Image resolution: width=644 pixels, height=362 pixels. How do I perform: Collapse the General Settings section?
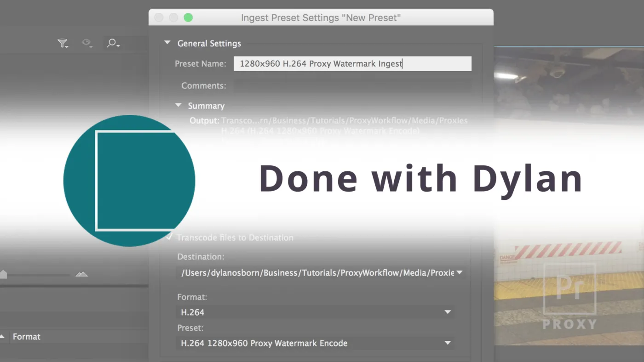pyautogui.click(x=167, y=43)
